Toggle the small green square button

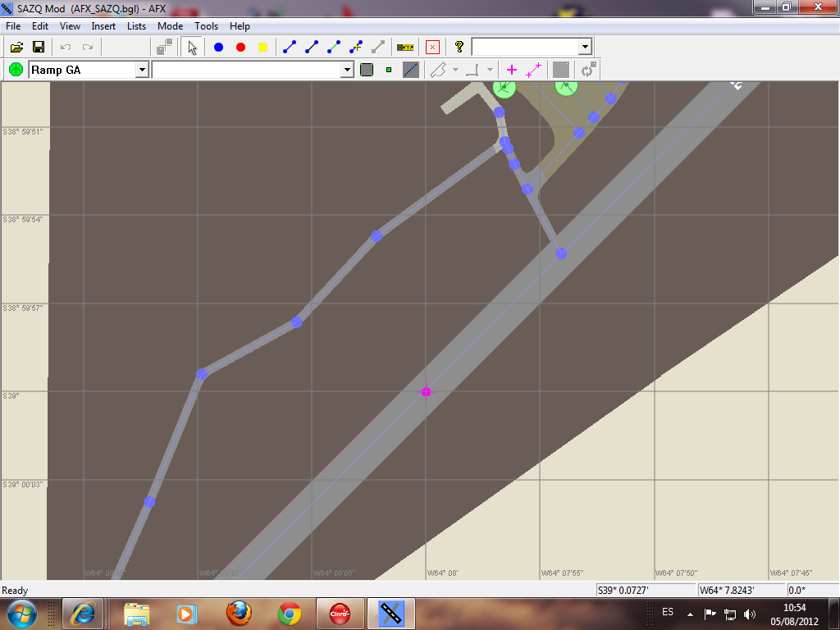point(389,71)
